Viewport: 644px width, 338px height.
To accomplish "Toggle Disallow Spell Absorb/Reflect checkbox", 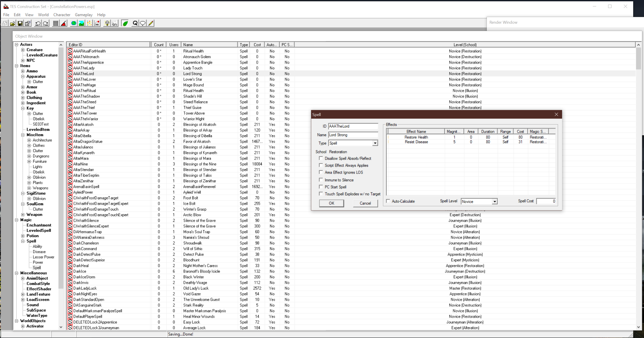I will pyautogui.click(x=321, y=158).
